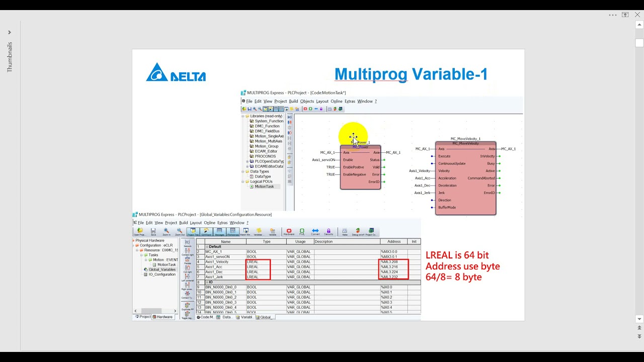This screenshot has height=362, width=644.
Task: Click the Axis1_Velocity variable name cell
Action: tap(225, 262)
